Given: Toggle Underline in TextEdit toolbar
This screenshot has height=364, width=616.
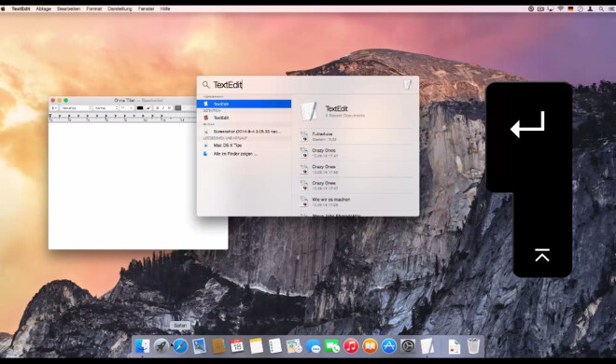Looking at the screenshot, I should [x=169, y=107].
